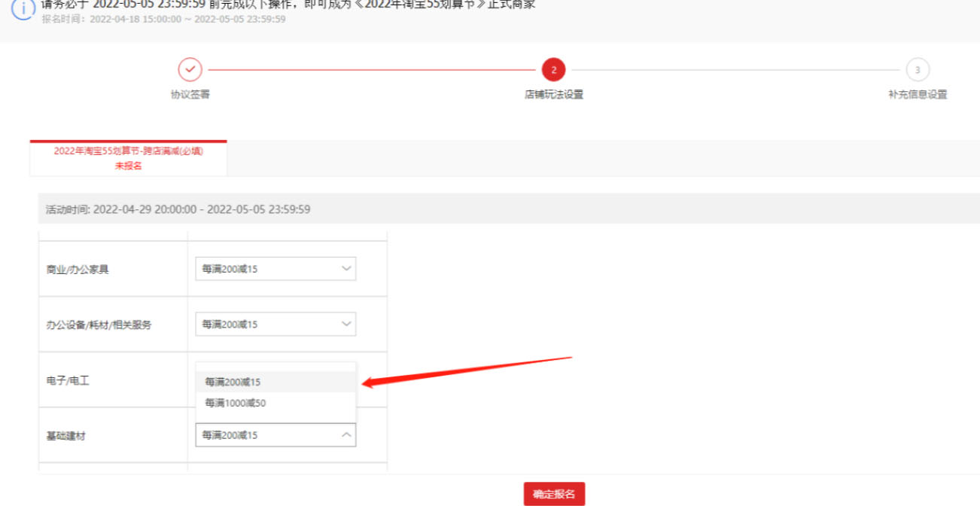Expand the 办公设备/耗材/相关服务 discount dropdown
The width and height of the screenshot is (980, 506).
(275, 324)
